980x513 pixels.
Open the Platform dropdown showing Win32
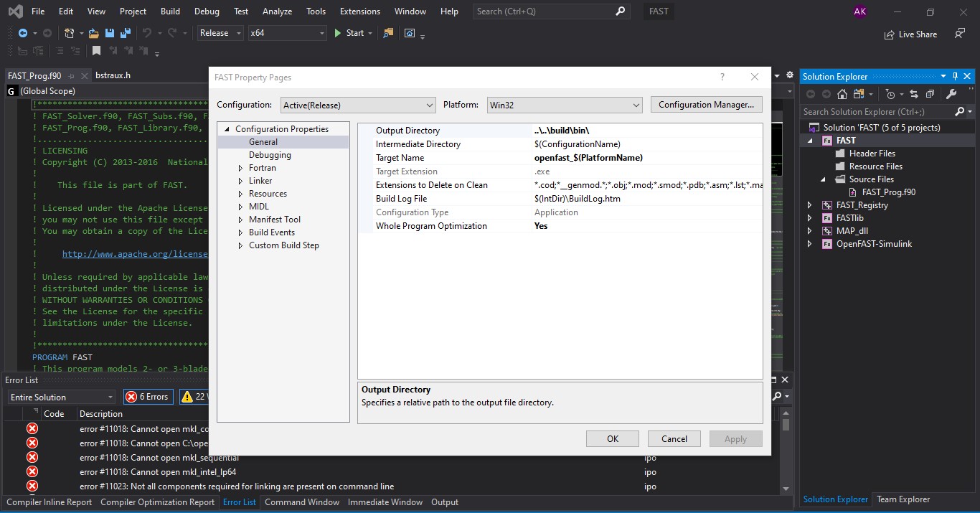tap(564, 104)
